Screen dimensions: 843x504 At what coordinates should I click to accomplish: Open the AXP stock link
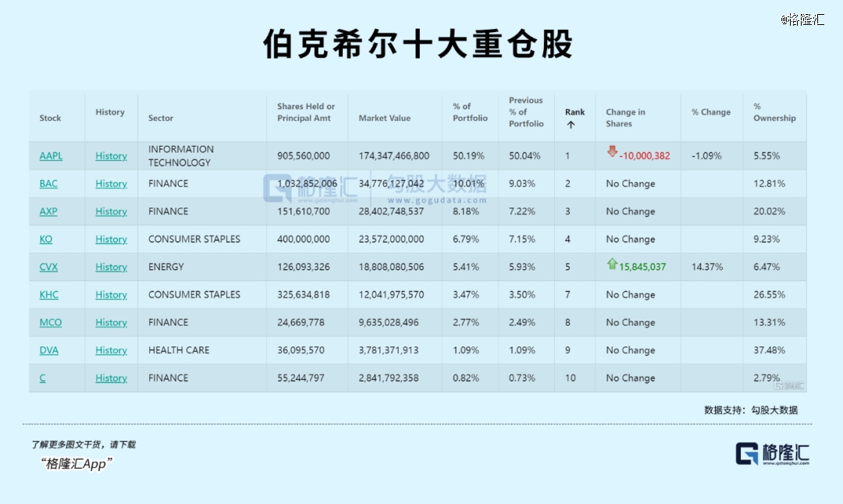click(x=48, y=211)
